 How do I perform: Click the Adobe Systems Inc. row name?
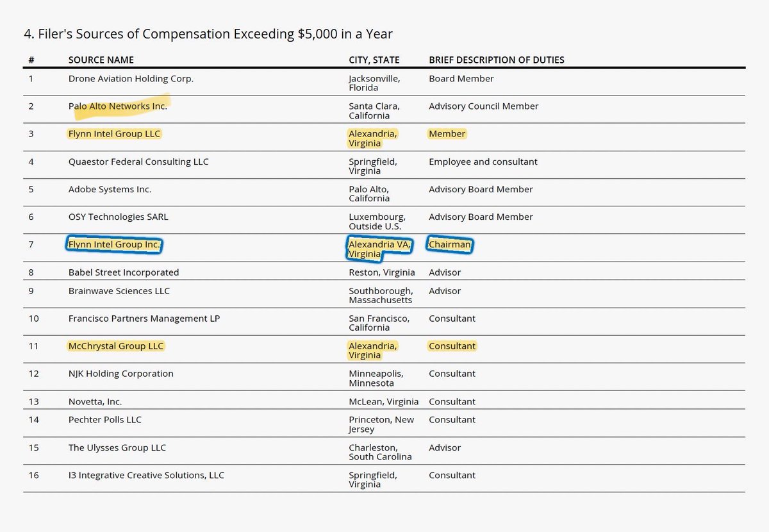click(110, 190)
